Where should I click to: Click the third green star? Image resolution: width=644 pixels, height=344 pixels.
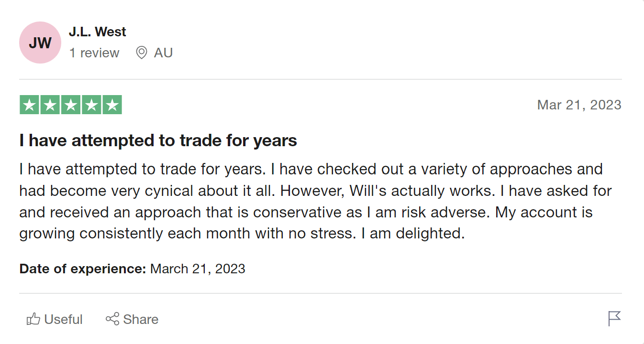pos(71,105)
